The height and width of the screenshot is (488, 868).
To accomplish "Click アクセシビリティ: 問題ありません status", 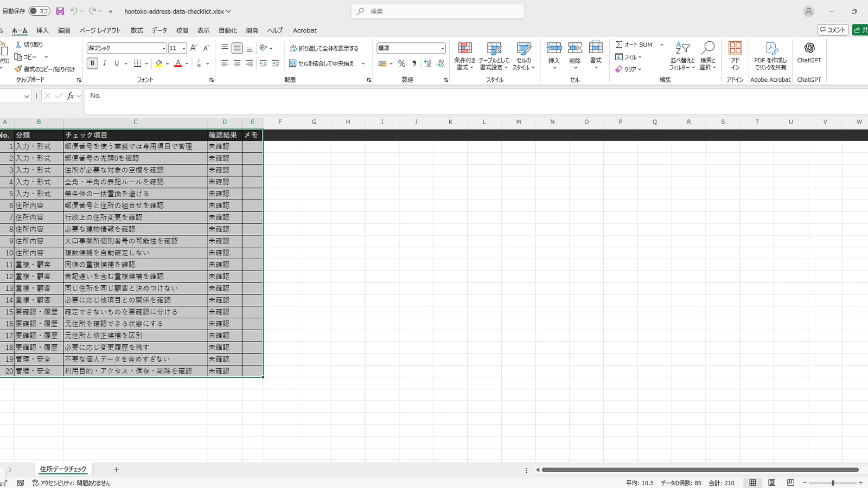I will tap(71, 483).
